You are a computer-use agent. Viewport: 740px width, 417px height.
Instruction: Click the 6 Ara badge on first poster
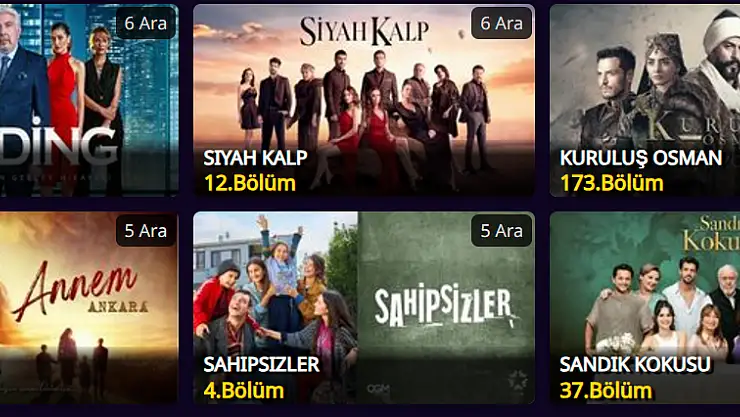tap(146, 23)
